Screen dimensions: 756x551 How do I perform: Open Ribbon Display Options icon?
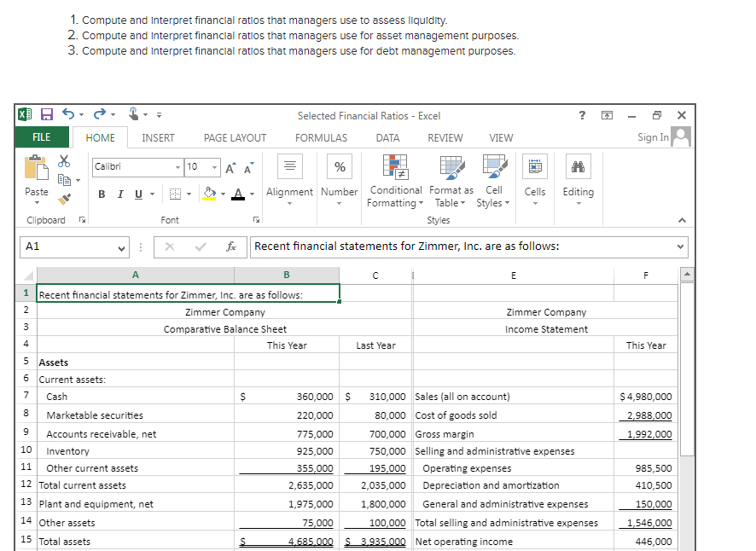pos(607,115)
